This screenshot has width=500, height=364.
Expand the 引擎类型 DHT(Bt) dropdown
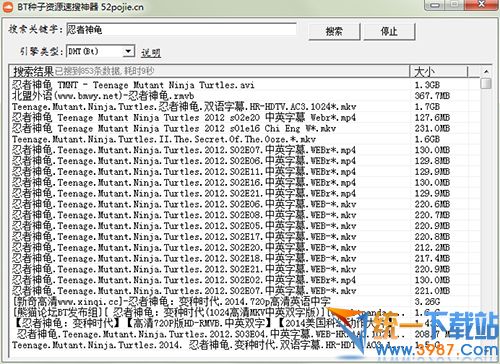click(128, 51)
